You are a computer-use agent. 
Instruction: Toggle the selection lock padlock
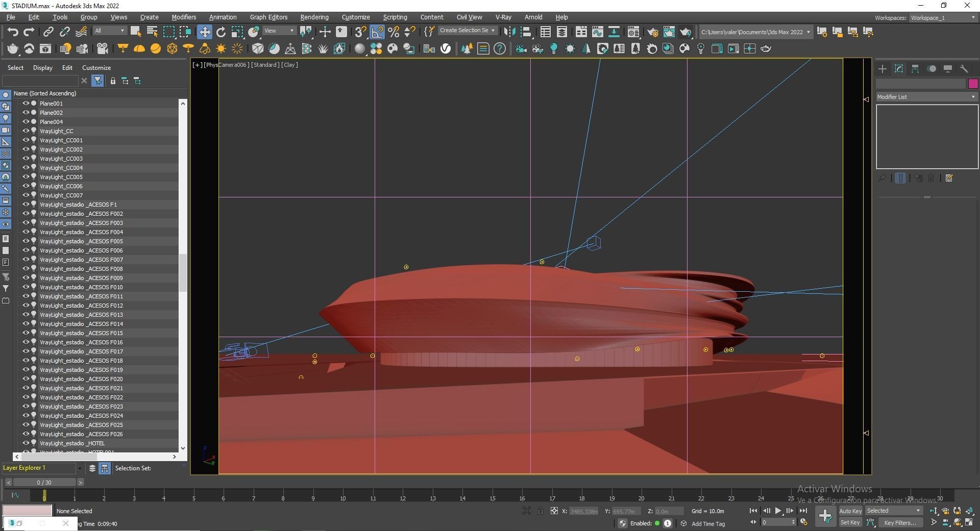click(541, 511)
